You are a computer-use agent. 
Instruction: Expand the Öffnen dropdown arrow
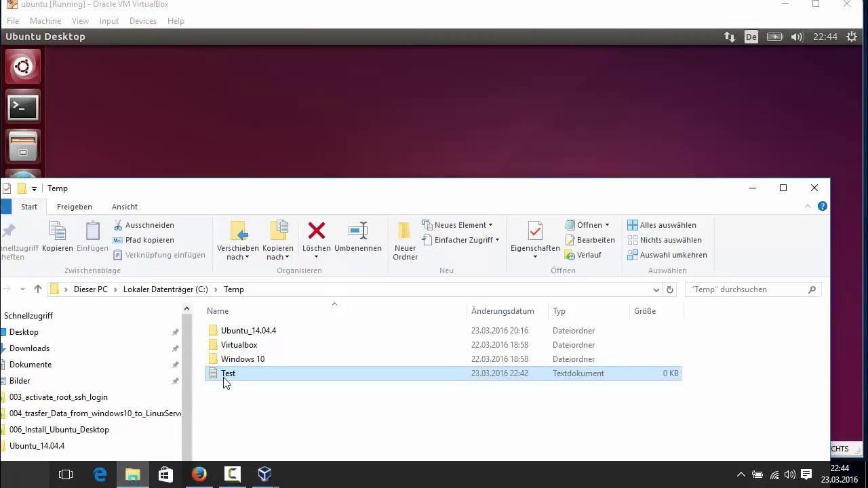[607, 225]
